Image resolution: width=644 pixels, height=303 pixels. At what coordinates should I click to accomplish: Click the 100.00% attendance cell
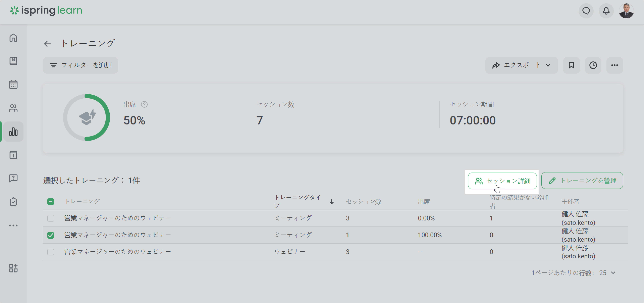430,235
